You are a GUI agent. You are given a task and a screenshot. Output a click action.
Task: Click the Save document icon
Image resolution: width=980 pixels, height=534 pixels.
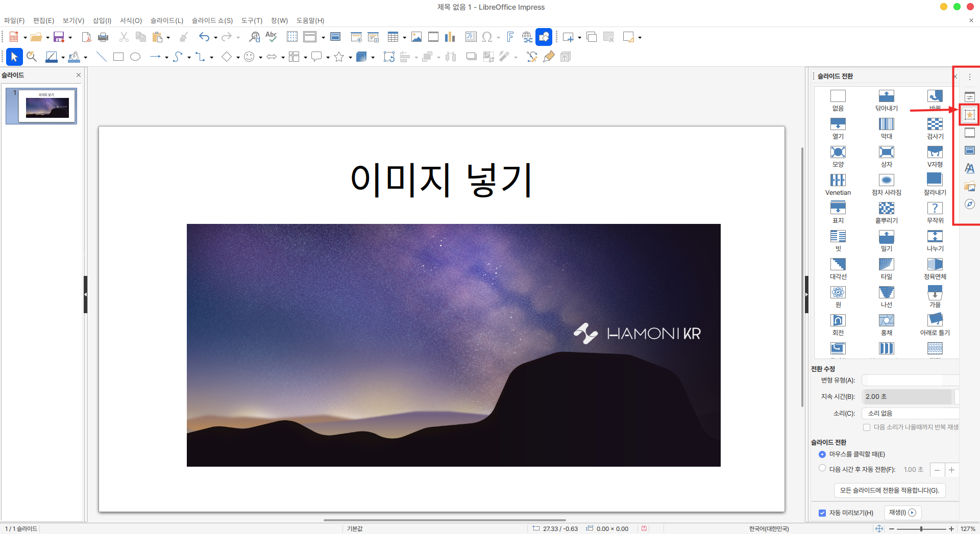[59, 37]
